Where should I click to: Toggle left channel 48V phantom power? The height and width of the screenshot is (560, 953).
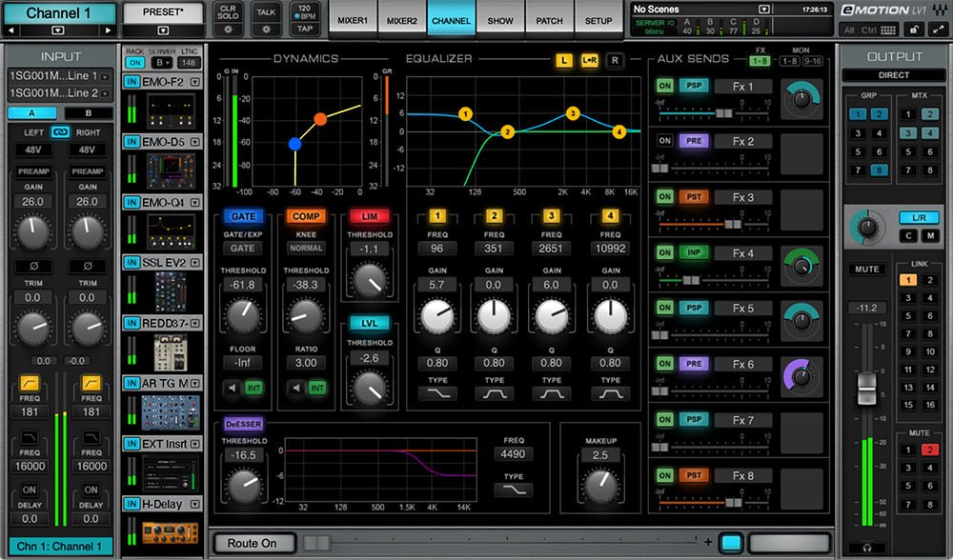point(32,150)
